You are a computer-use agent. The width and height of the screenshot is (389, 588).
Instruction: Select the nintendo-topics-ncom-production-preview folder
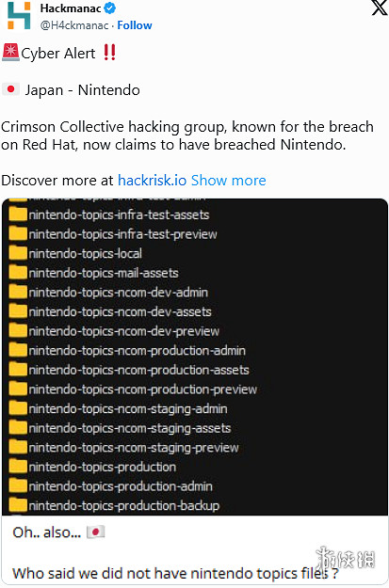coord(133,389)
